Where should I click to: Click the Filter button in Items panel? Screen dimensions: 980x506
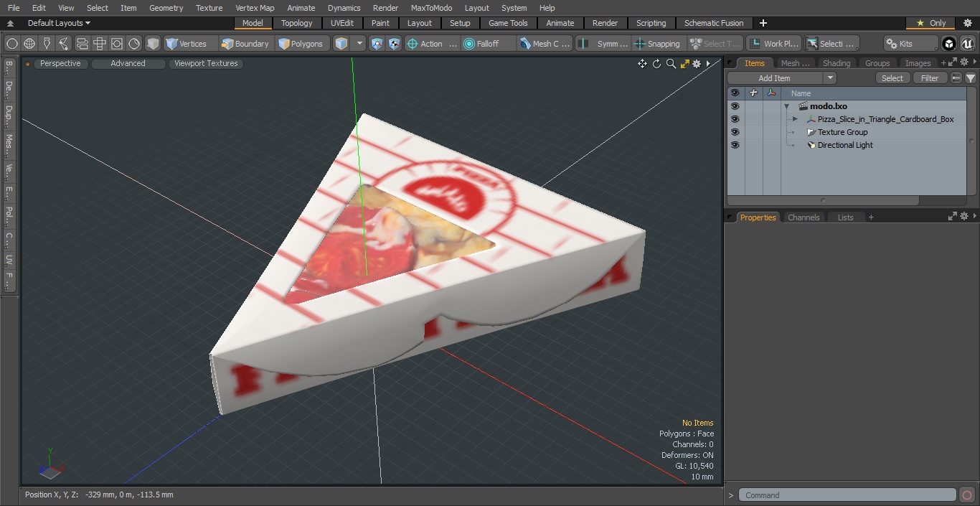pyautogui.click(x=930, y=78)
